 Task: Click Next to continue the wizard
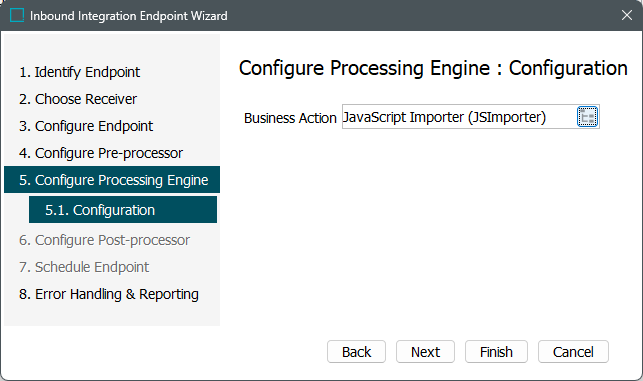[425, 351]
